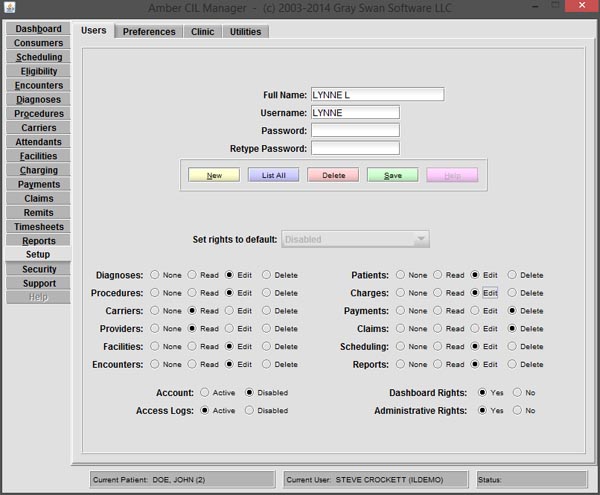Open the Timesheets sidebar section
Image resolution: width=600 pixels, height=495 pixels.
[x=38, y=227]
